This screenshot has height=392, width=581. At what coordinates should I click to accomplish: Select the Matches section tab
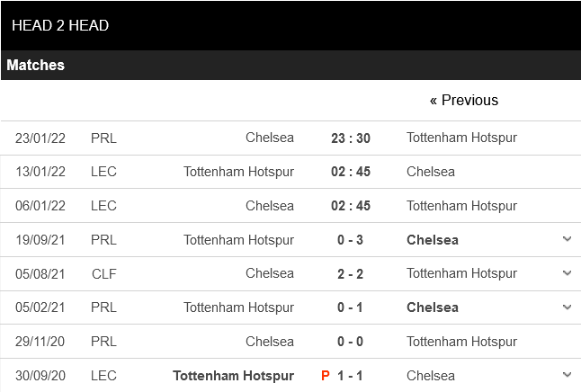click(x=36, y=66)
